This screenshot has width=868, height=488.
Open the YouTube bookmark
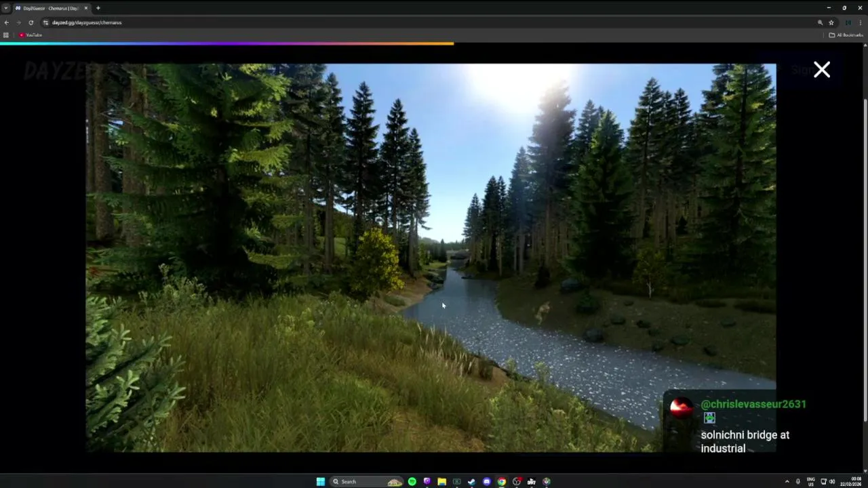click(x=31, y=35)
